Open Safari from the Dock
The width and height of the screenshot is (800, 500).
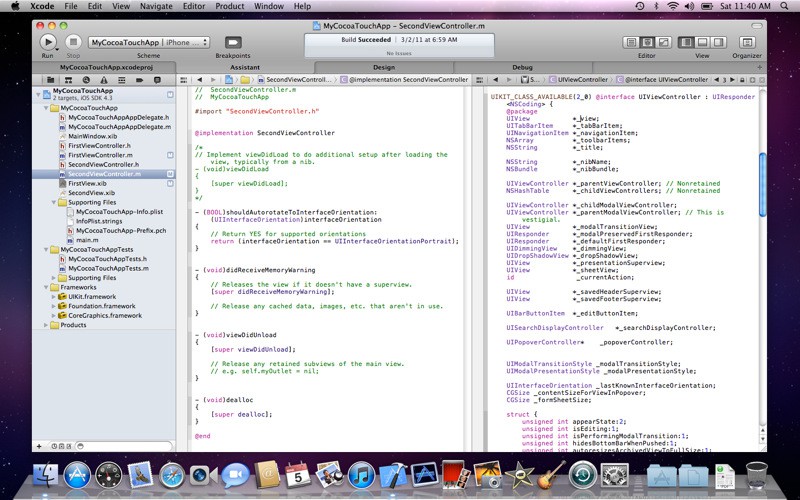pyautogui.click(x=172, y=476)
